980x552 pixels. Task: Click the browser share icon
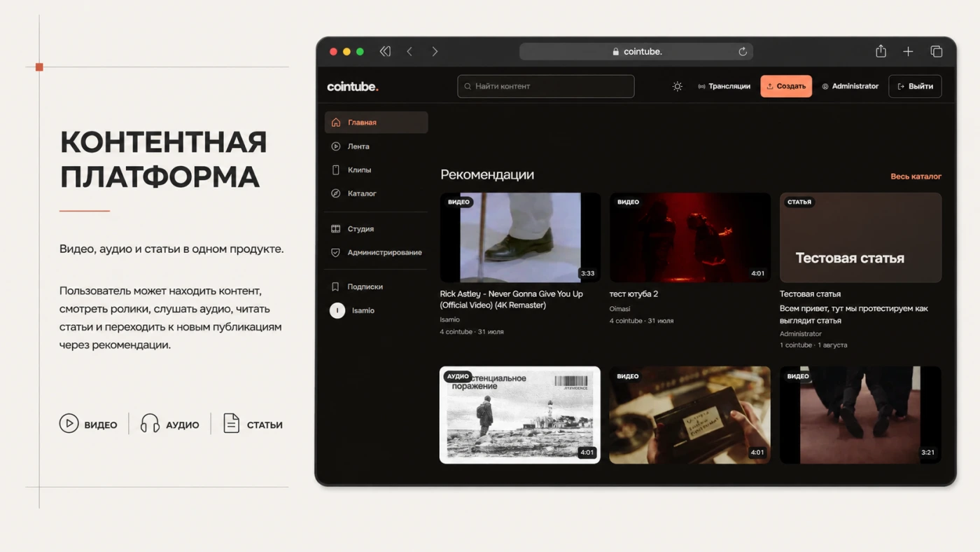pyautogui.click(x=881, y=51)
